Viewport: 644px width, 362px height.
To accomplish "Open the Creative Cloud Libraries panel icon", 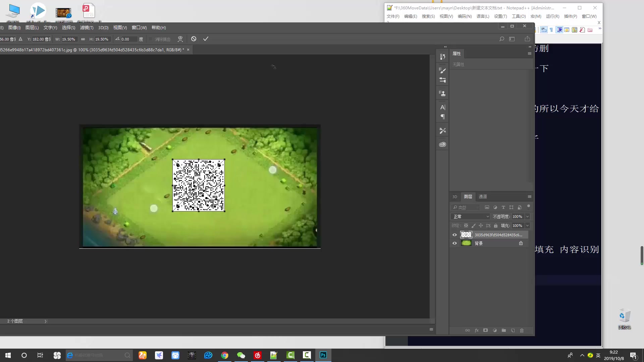I will tap(442, 144).
